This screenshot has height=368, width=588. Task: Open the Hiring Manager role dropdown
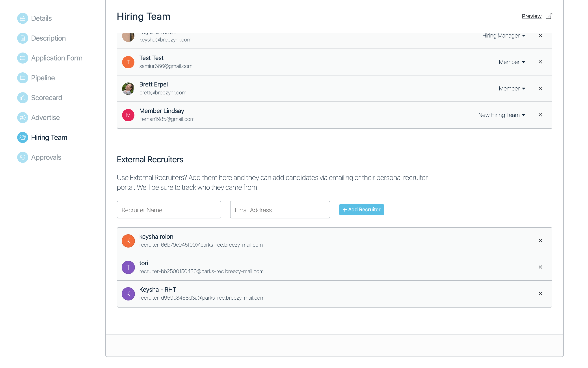(x=503, y=36)
